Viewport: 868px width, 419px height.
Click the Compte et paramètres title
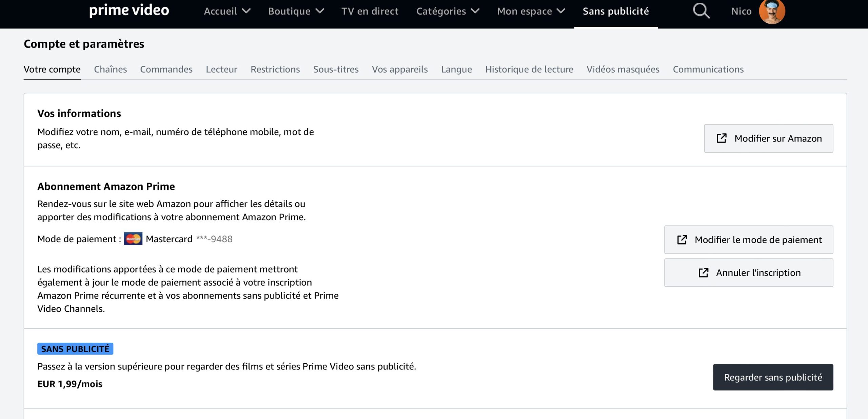pos(84,44)
